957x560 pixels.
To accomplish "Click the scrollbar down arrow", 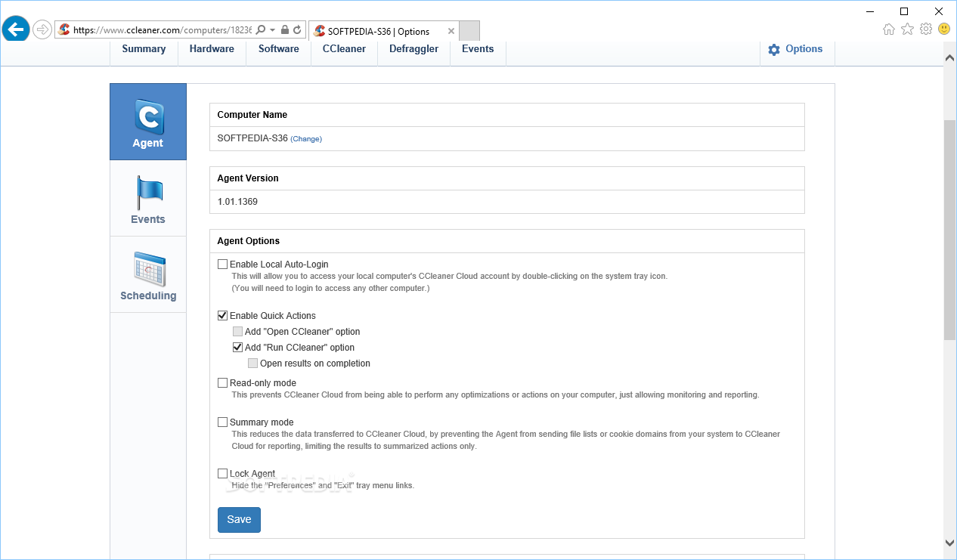I will (x=950, y=543).
